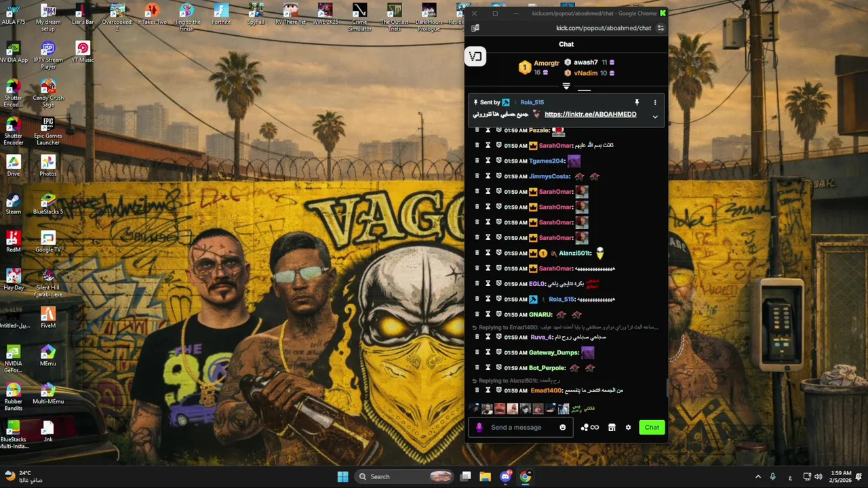Delete Tgames204 message with the trash icon

click(x=477, y=161)
